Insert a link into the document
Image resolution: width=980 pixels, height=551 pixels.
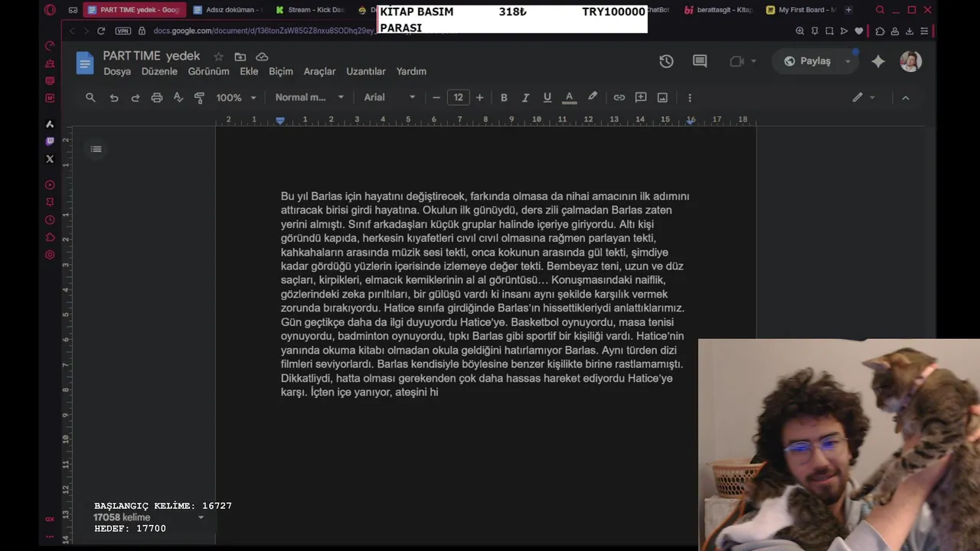[x=619, y=97]
